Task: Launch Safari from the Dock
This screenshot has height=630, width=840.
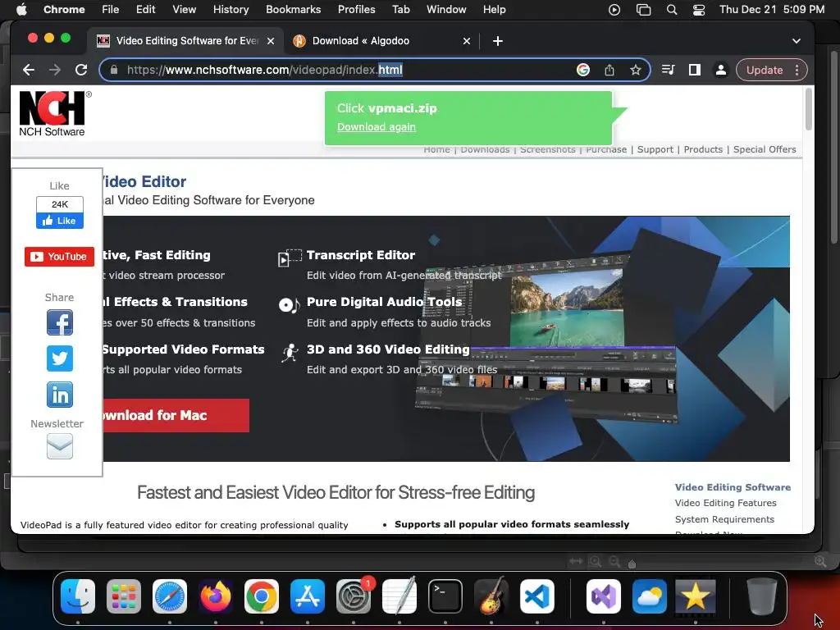Action: coord(170,596)
